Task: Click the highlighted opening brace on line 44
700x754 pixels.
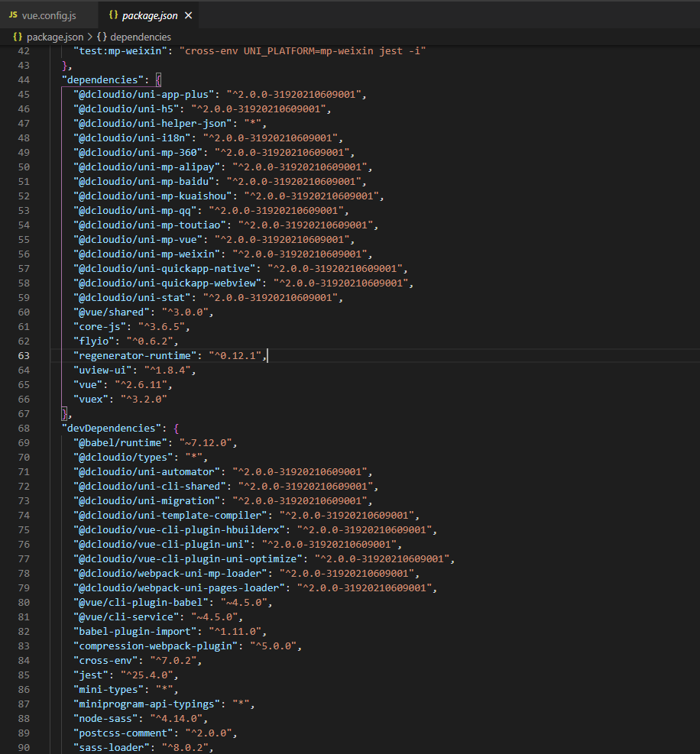Action: click(x=159, y=79)
